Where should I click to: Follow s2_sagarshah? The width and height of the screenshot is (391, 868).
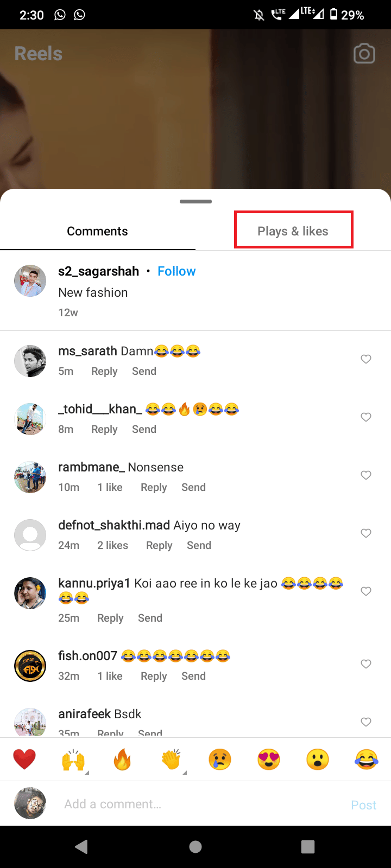point(176,271)
